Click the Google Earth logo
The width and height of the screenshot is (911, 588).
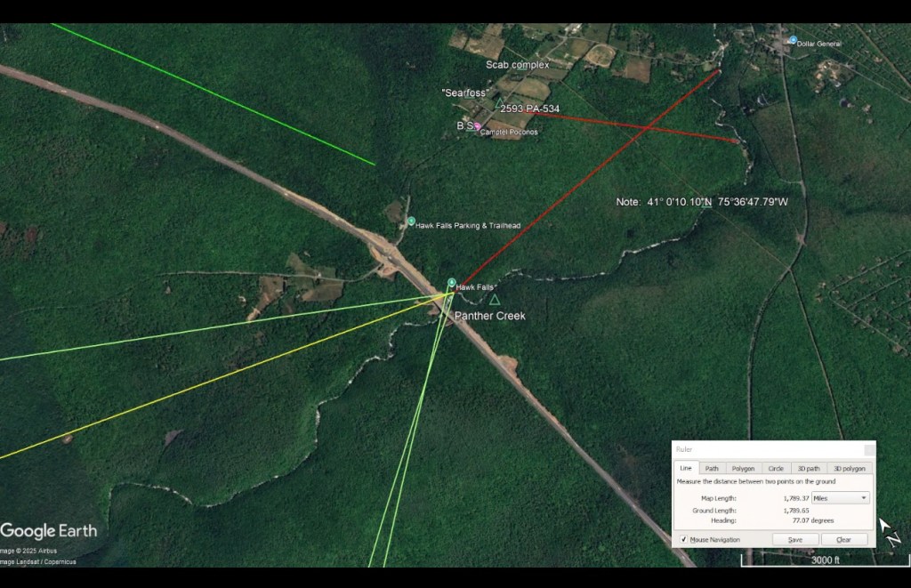[x=49, y=531]
